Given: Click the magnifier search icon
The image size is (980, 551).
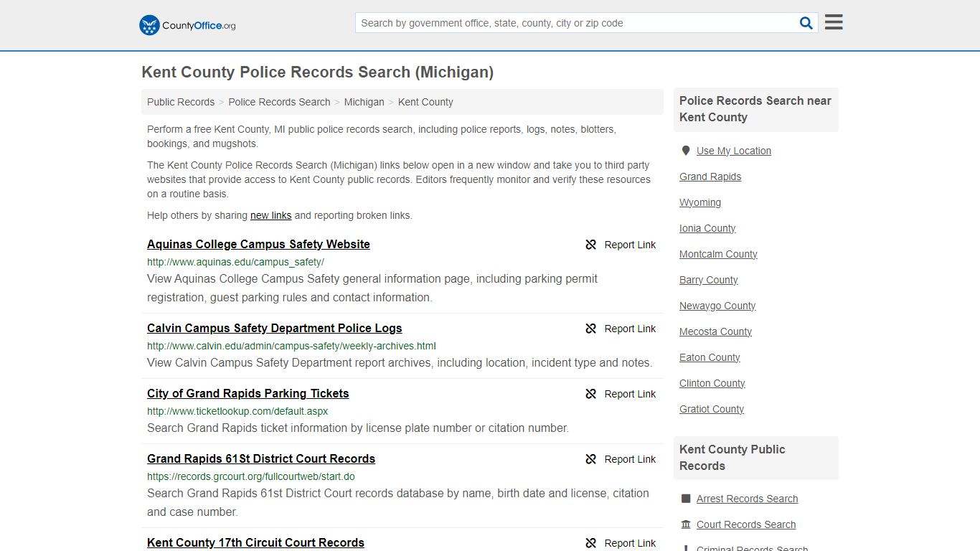Looking at the screenshot, I should tap(806, 23).
